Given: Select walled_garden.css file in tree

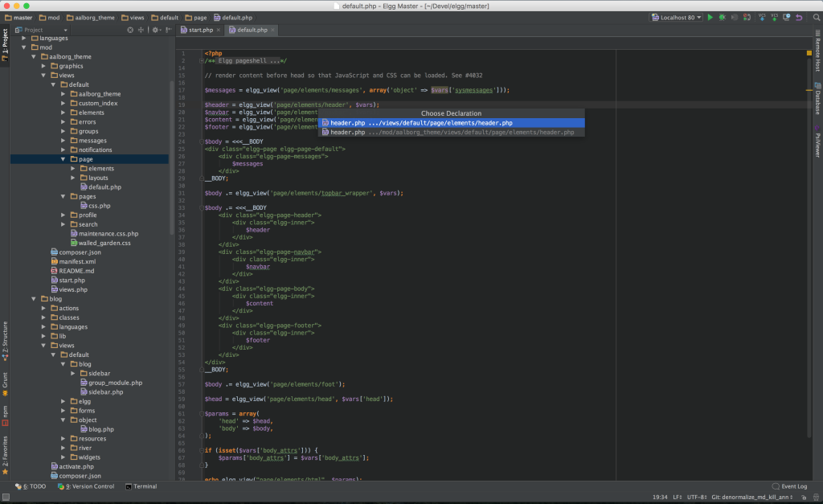Looking at the screenshot, I should [100, 243].
